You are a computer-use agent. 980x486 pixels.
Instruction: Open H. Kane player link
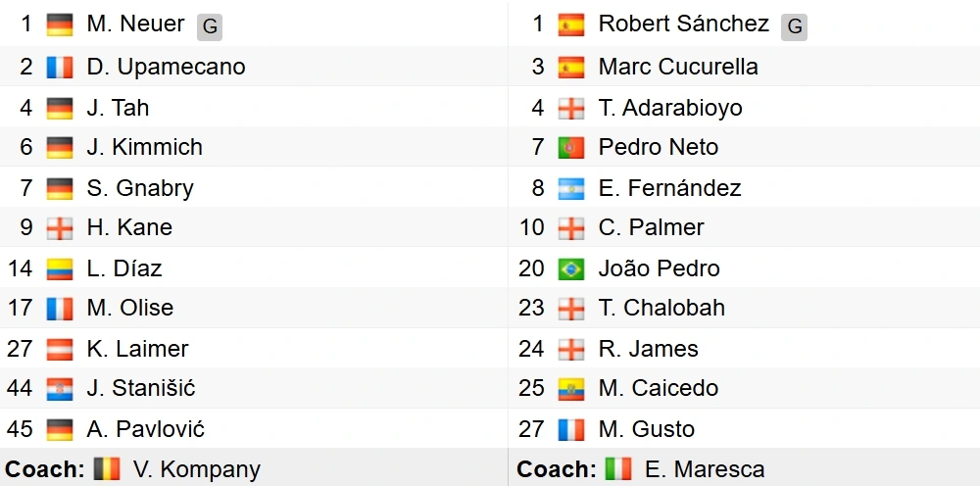129,227
